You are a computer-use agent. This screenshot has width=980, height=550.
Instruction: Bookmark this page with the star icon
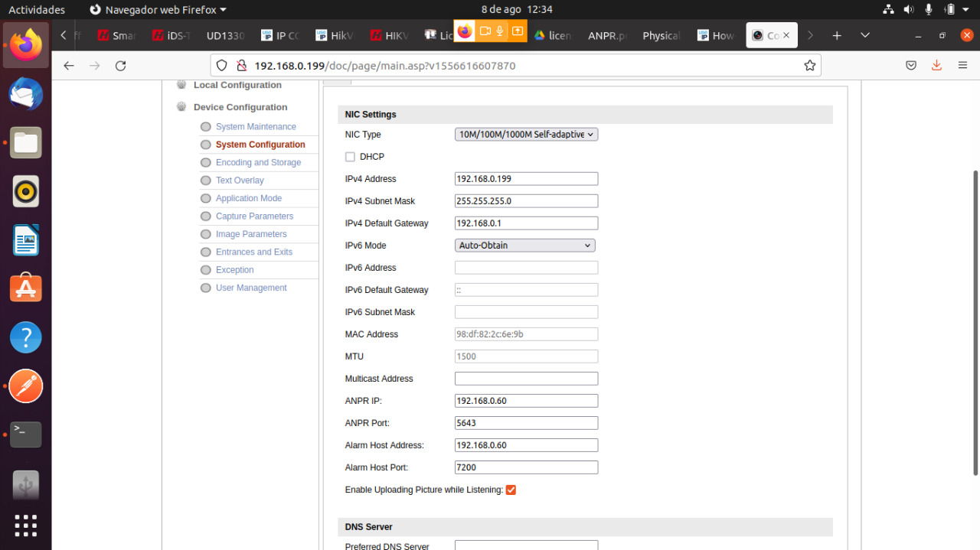(x=809, y=66)
